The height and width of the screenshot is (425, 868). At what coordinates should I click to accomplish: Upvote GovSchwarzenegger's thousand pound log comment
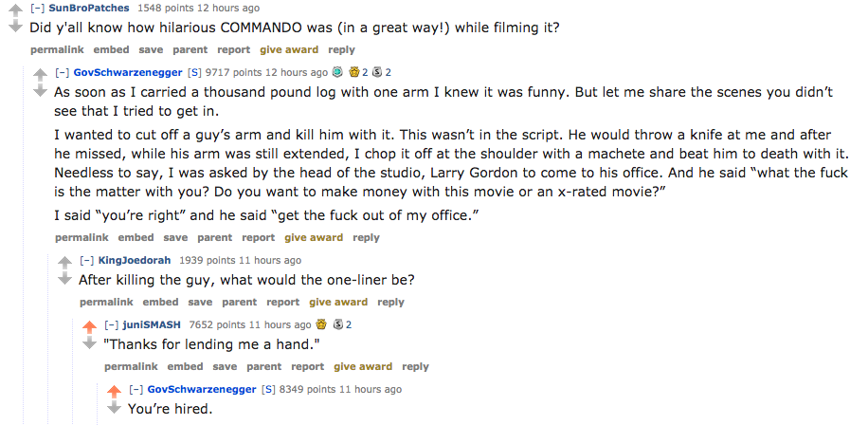click(39, 74)
